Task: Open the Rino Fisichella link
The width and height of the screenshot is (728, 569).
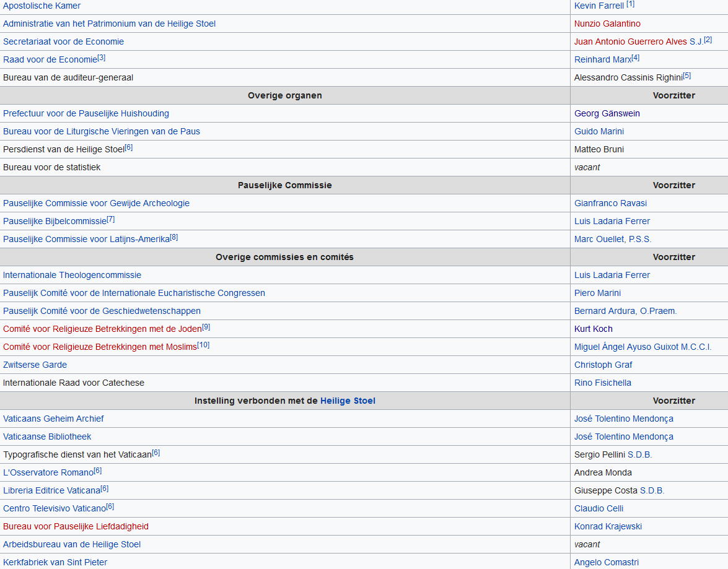Action: pos(603,383)
